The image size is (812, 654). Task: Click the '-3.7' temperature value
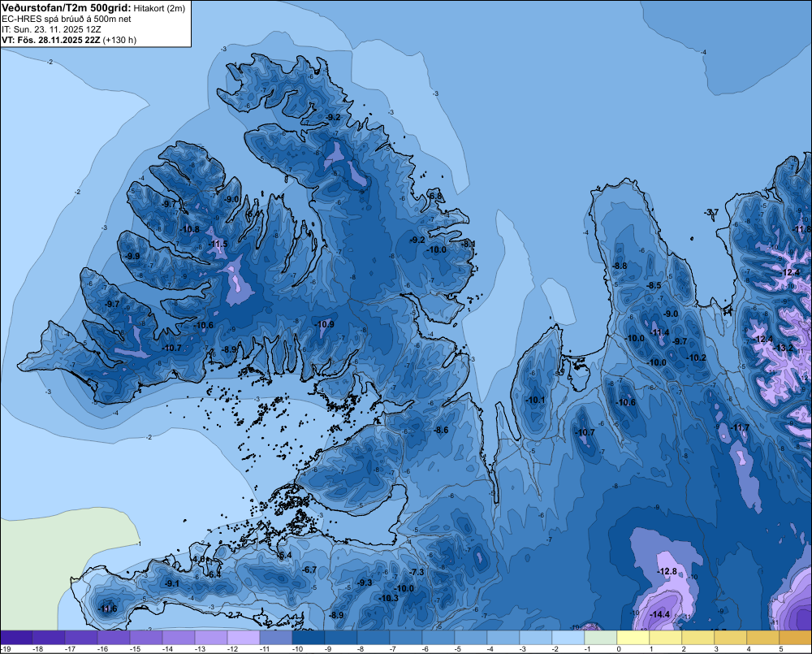(x=711, y=213)
